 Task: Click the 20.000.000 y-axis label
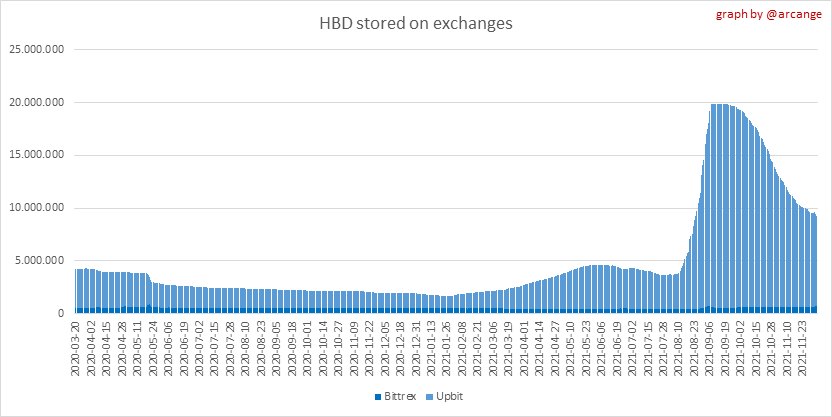(x=36, y=102)
